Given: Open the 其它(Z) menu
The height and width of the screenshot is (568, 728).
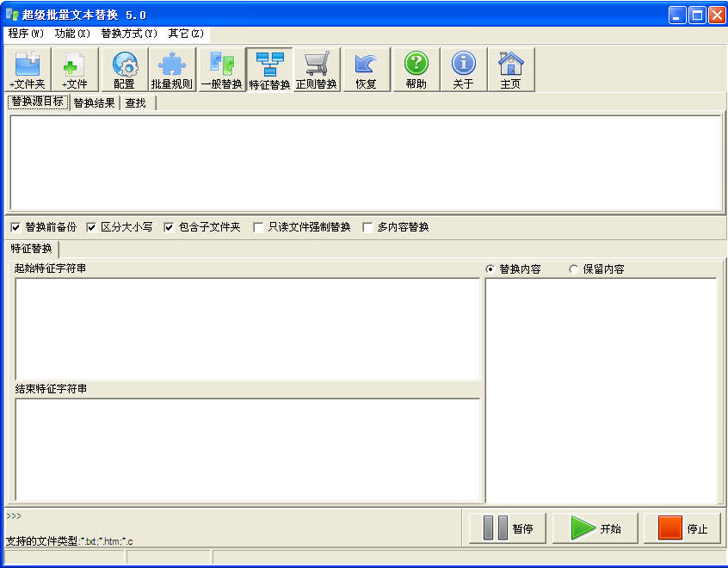Looking at the screenshot, I should [x=186, y=34].
